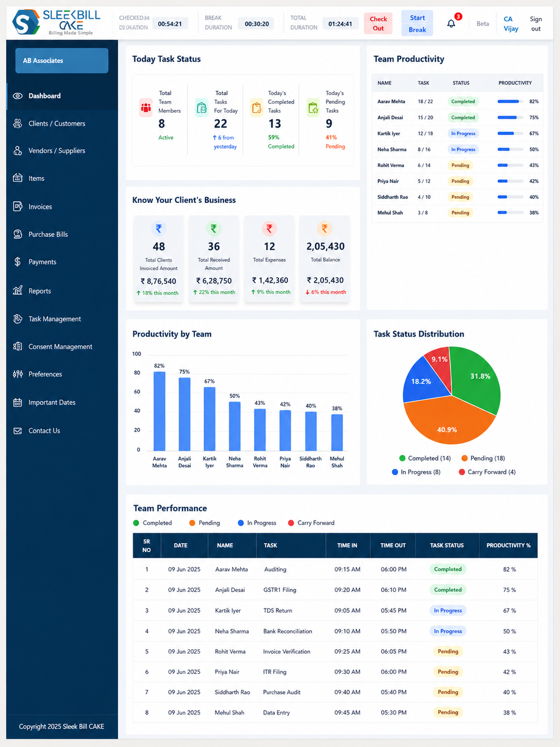
Task: Click the green rupee icon for Received Amount
Action: pyautogui.click(x=213, y=228)
